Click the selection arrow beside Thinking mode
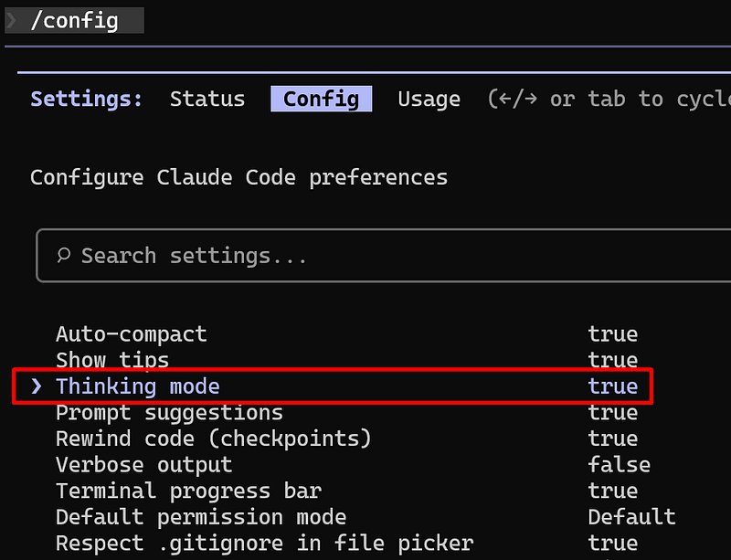Screen dimensions: 731x560 pos(37,386)
